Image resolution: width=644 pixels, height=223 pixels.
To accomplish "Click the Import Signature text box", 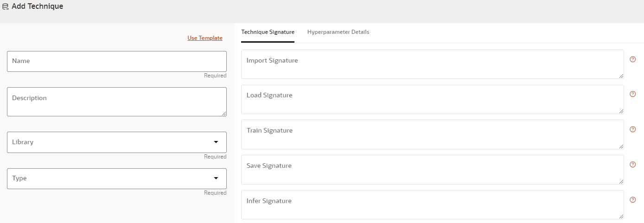I will point(432,64).
